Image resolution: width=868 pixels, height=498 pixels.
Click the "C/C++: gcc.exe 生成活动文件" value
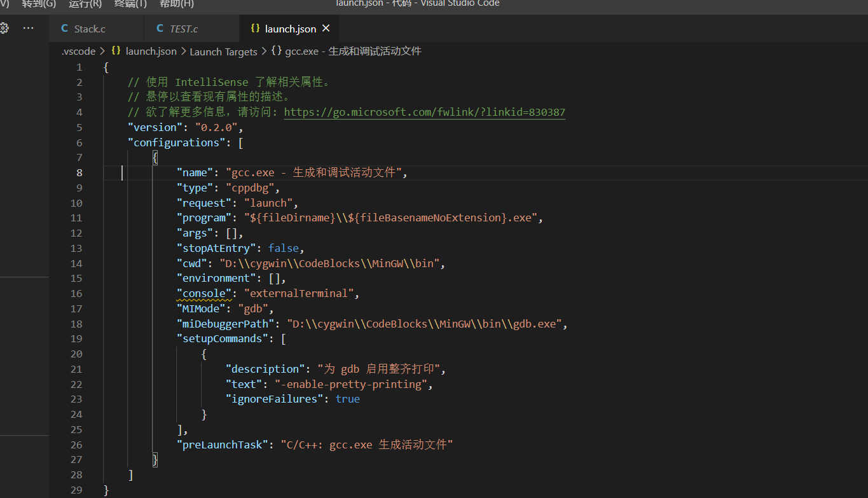[x=367, y=445]
